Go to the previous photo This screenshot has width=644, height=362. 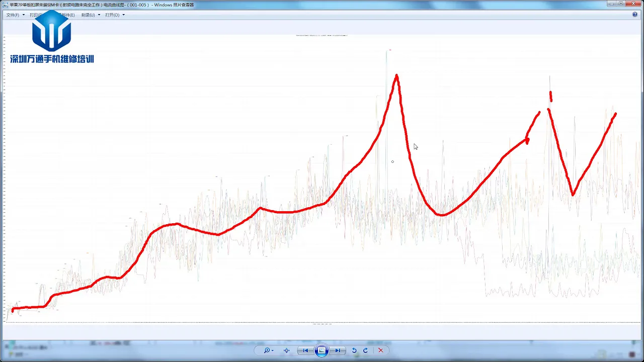click(305, 350)
